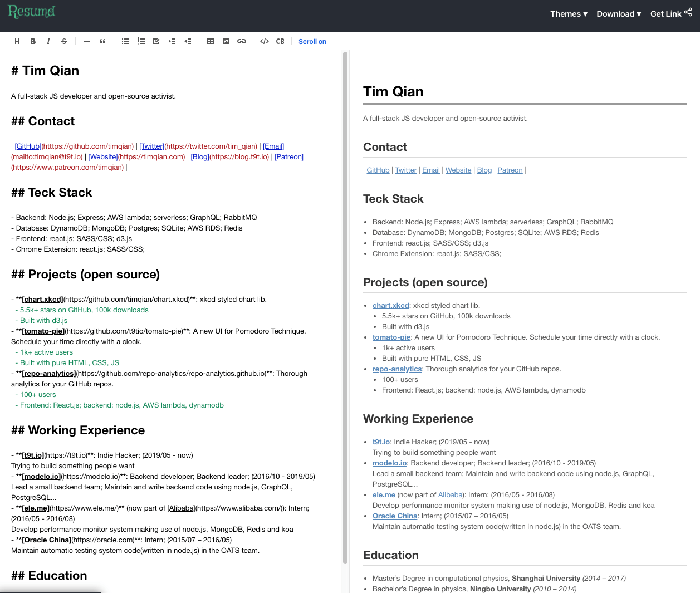Click '- 1k+ active users' line in the editor
The width and height of the screenshot is (700, 593).
44,352
